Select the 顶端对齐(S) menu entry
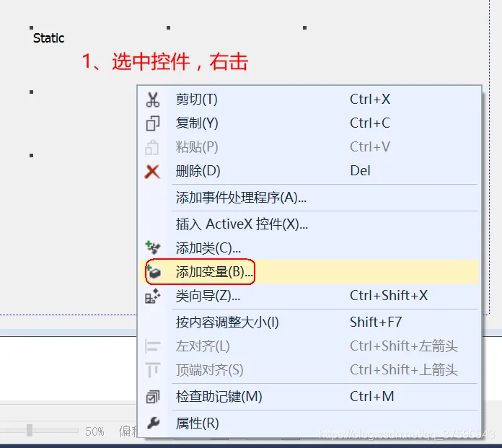 [309, 370]
